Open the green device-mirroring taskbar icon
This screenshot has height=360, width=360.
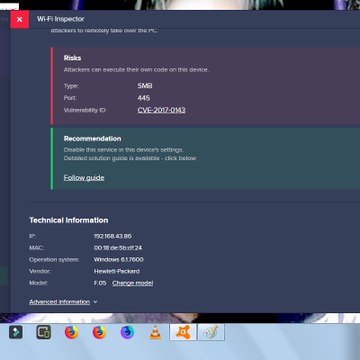pos(44,332)
